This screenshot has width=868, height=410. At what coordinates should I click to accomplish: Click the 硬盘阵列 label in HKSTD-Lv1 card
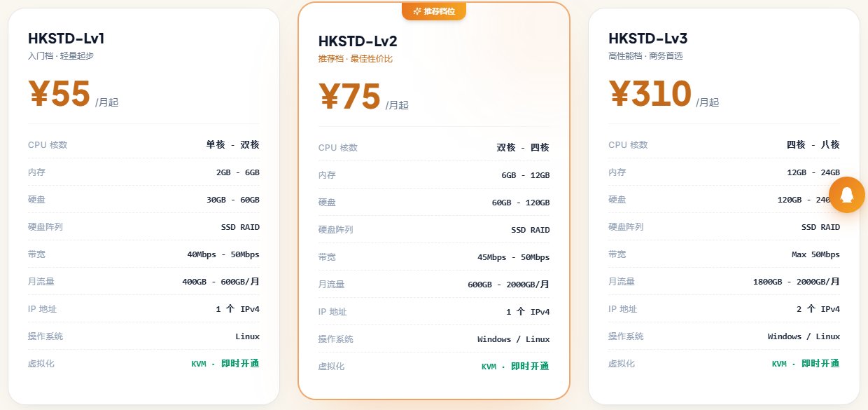pos(45,227)
